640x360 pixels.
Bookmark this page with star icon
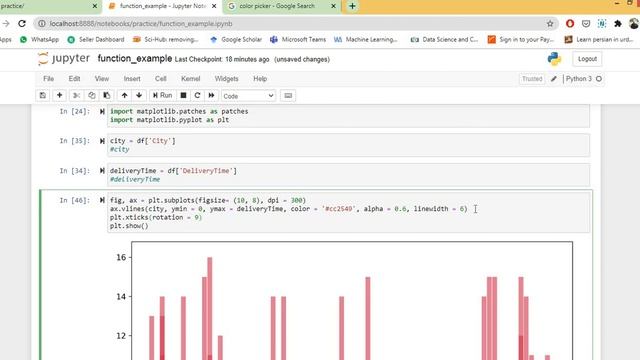point(550,24)
